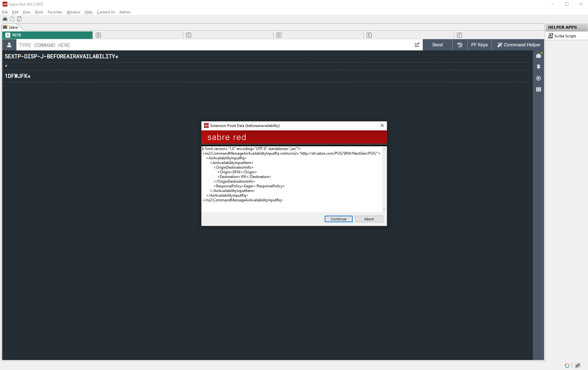Open the View menu
Image resolution: width=588 pixels, height=370 pixels.
(x=26, y=12)
